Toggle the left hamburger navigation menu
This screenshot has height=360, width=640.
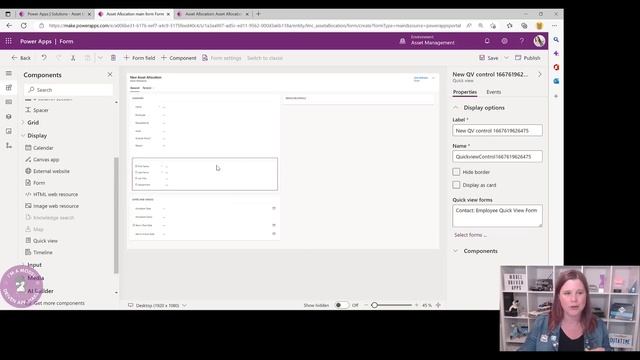coord(9,73)
